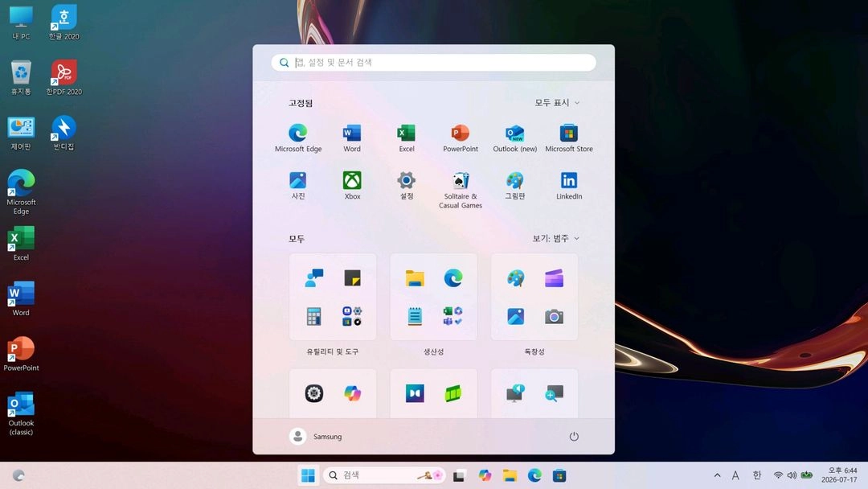Open File Explorer on taskbar
Image resolution: width=868 pixels, height=489 pixels.
tap(510, 475)
